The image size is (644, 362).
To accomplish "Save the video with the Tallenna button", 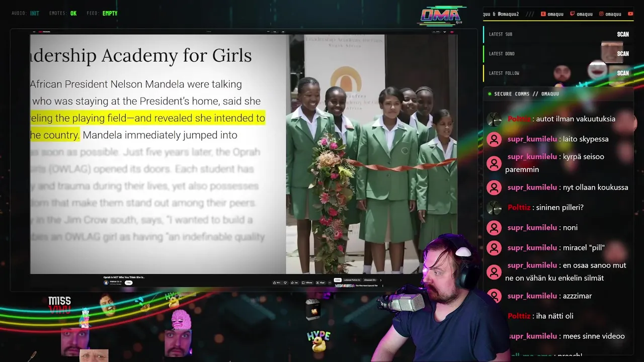I will pos(307,283).
